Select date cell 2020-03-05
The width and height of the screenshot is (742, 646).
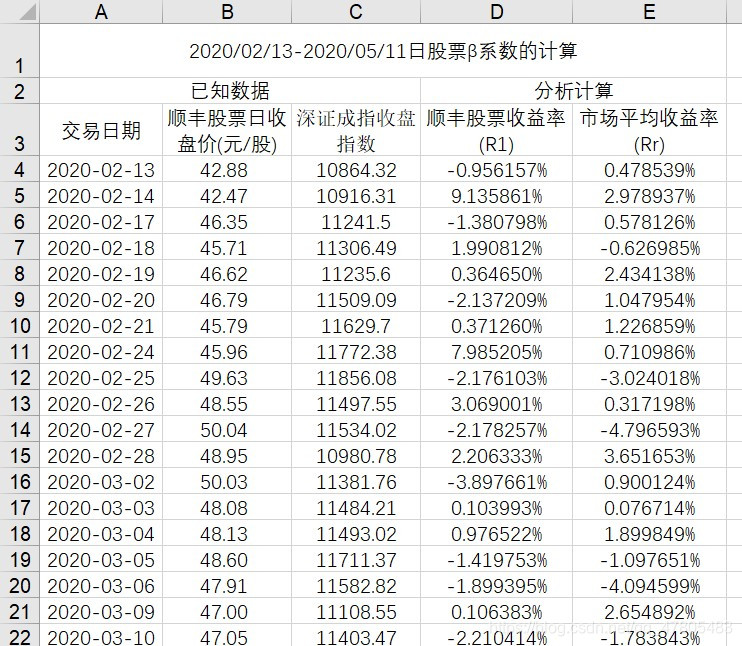101,559
